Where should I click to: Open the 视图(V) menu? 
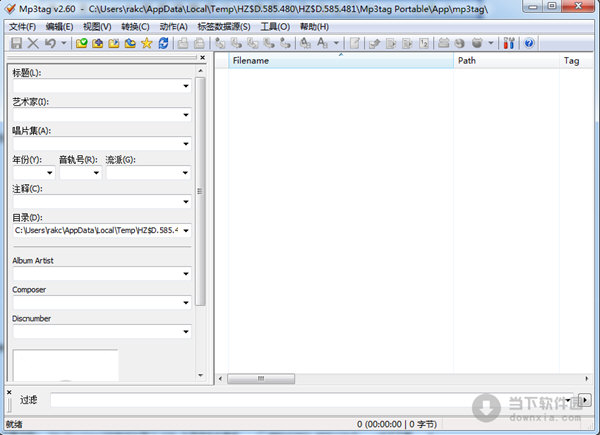click(x=97, y=27)
